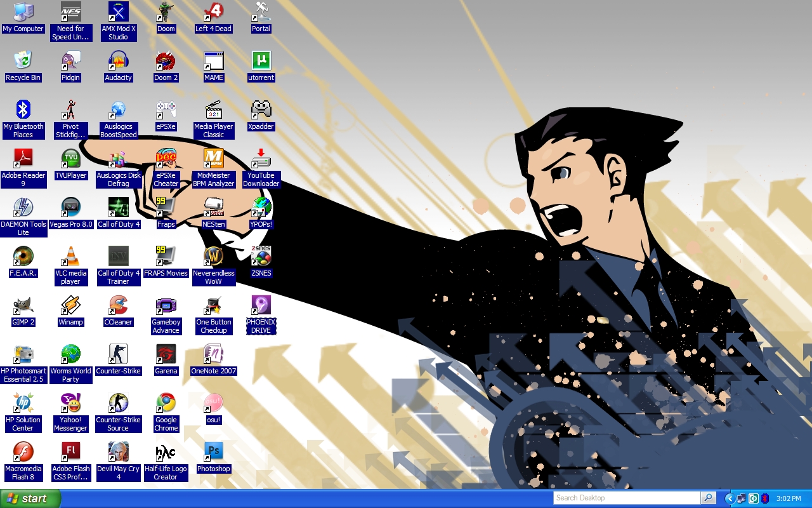Select the Pidgin messenger icon
This screenshot has width=812, height=508.
pos(71,60)
